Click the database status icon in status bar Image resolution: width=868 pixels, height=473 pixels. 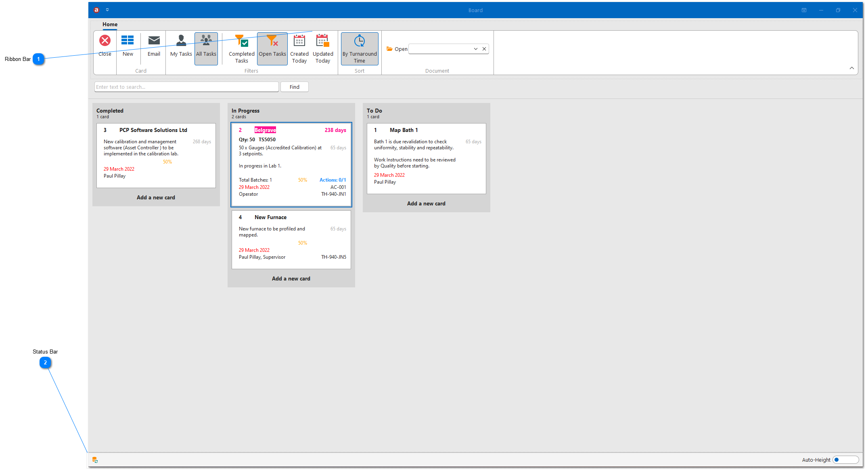click(95, 460)
